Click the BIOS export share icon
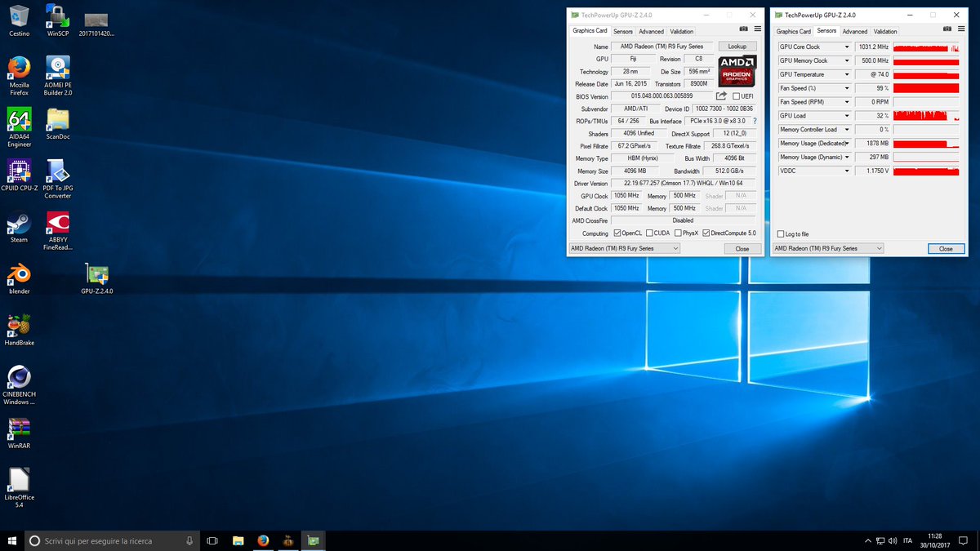980x551 pixels. pos(721,96)
